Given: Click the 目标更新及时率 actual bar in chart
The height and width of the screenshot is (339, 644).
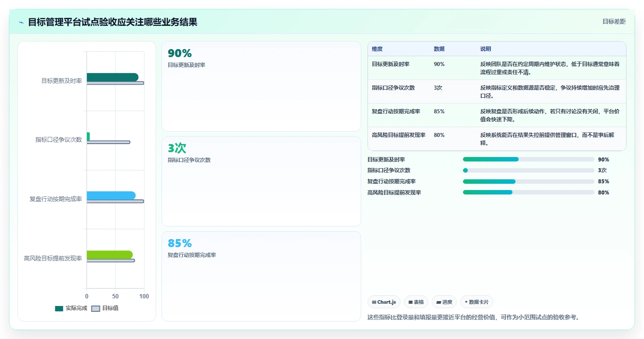Looking at the screenshot, I should pyautogui.click(x=112, y=77).
